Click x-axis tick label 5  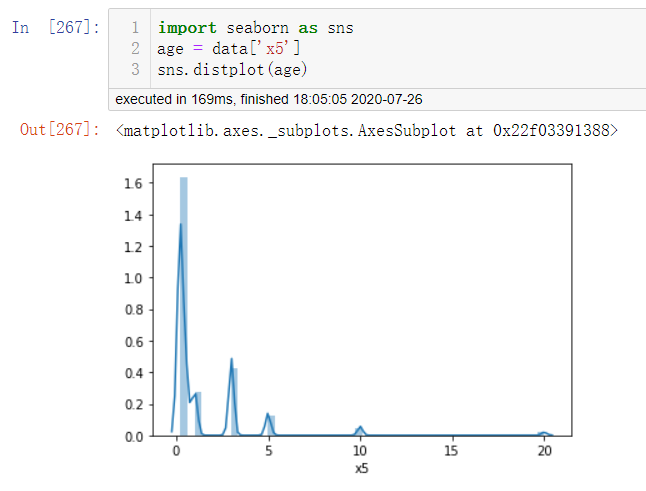click(269, 451)
